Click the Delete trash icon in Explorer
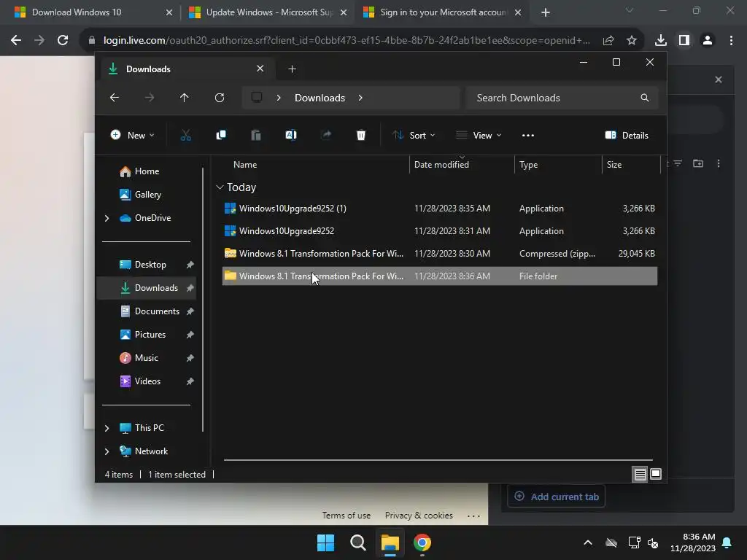 click(x=361, y=136)
